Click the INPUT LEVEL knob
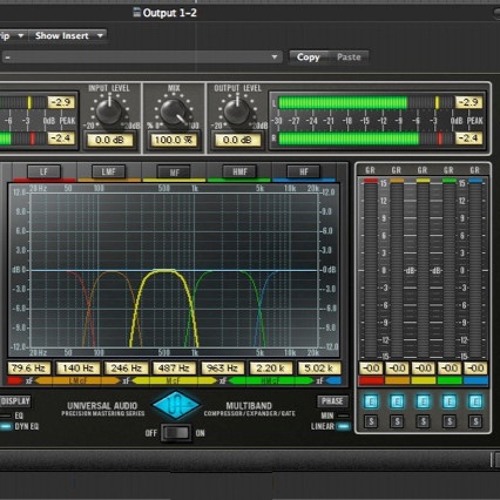Image resolution: width=500 pixels, height=500 pixels. coord(109,111)
